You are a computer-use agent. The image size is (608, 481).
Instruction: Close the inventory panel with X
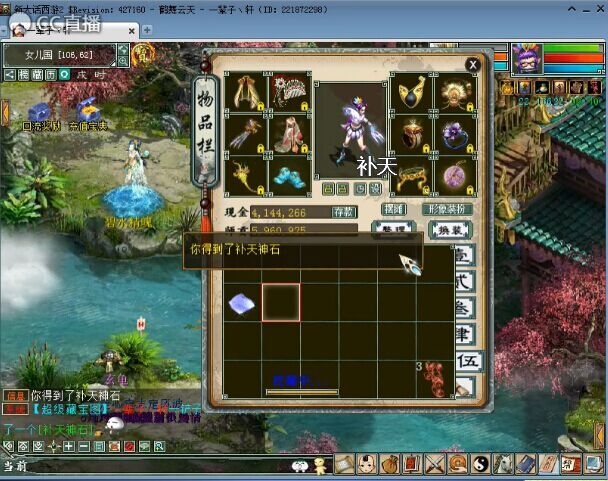pyautogui.click(x=472, y=64)
